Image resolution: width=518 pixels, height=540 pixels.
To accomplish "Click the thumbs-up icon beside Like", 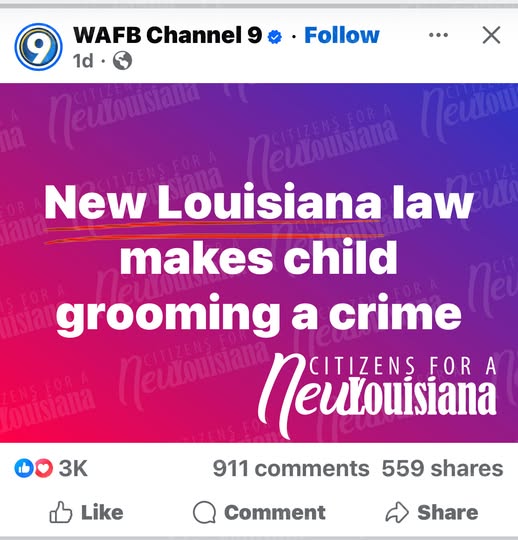I will tap(61, 512).
